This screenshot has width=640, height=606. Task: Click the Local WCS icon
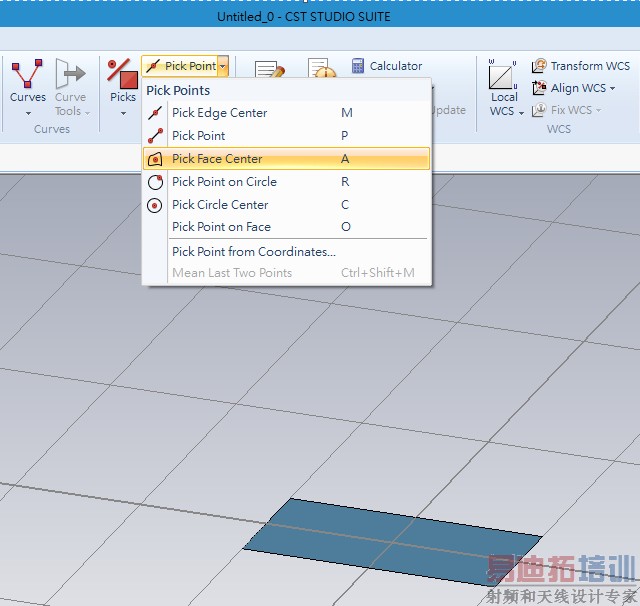pyautogui.click(x=503, y=74)
